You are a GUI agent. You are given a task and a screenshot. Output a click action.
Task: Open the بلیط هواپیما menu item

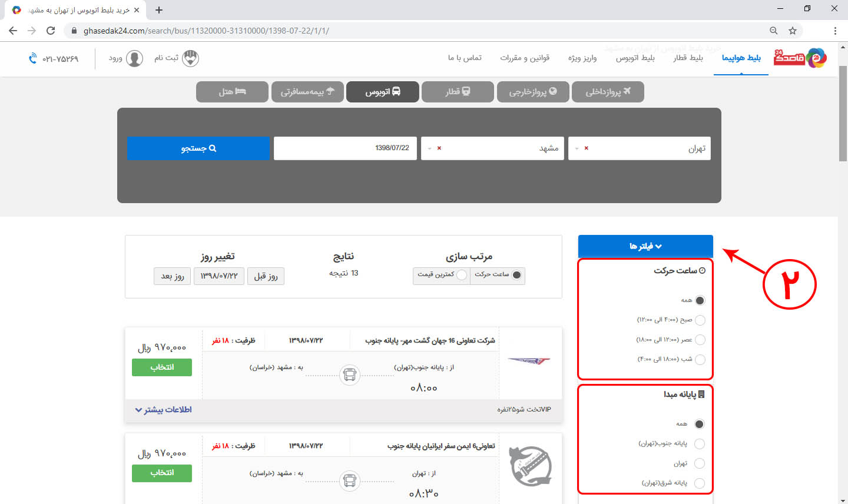click(741, 58)
